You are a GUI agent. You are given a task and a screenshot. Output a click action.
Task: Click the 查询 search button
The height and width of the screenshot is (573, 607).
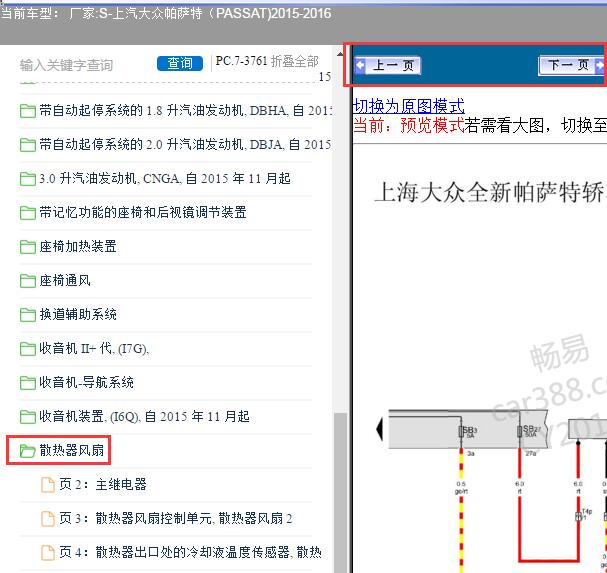point(180,63)
